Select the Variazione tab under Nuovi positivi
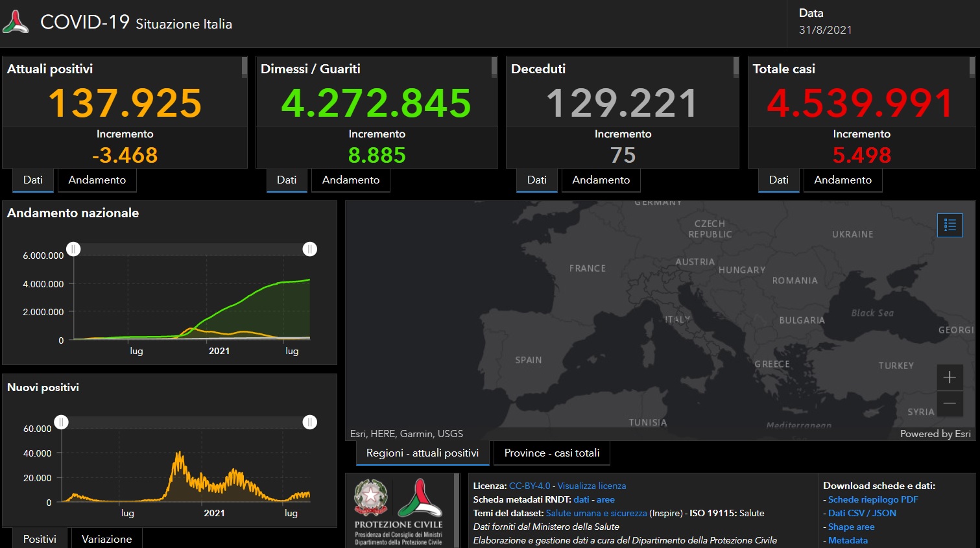The height and width of the screenshot is (548, 980). (x=106, y=539)
